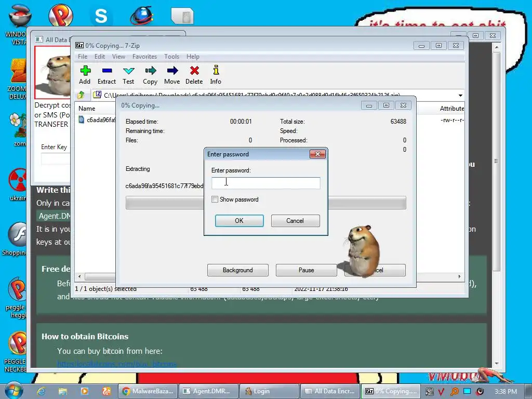This screenshot has height=399, width=532.
Task: Open the Zoom Deluxe desktop icon
Action: point(18,71)
